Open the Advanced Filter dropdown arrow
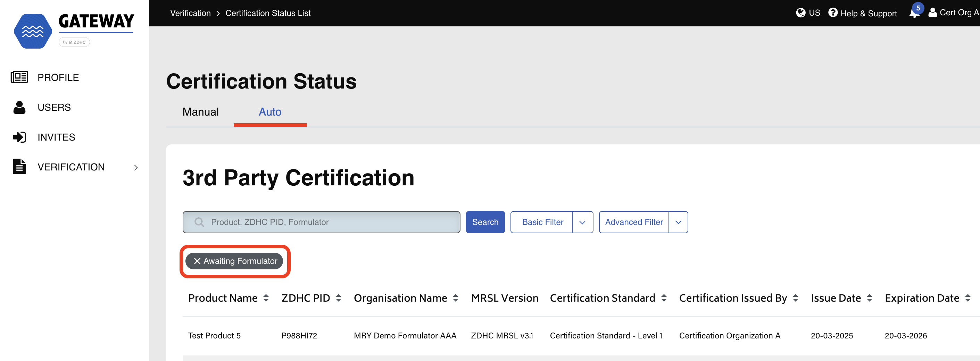This screenshot has height=361, width=980. [678, 222]
